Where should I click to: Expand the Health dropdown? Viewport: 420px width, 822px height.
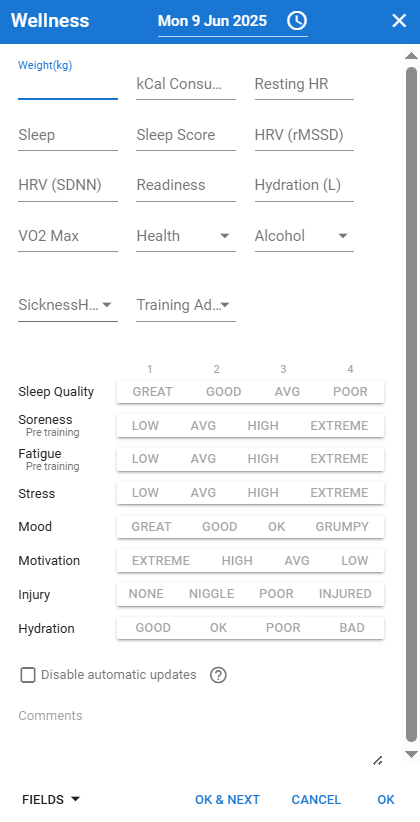(186, 236)
